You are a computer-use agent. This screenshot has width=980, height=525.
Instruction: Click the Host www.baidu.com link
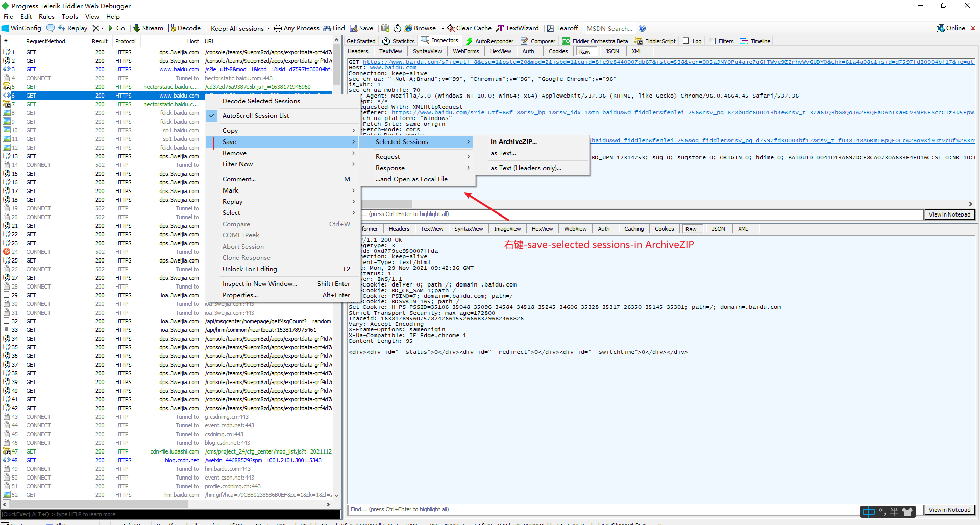pyautogui.click(x=393, y=67)
